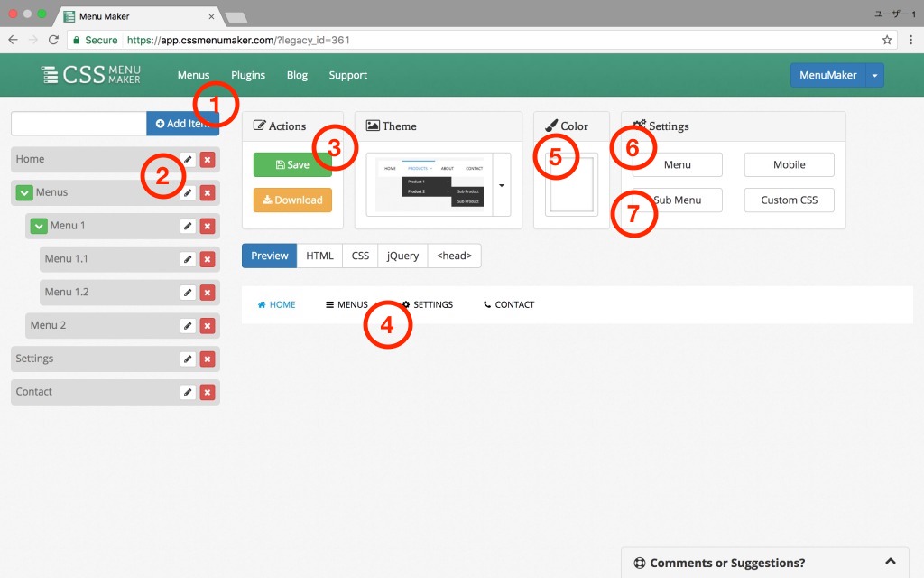
Task: Open the MenuMaker account dropdown caret
Action: coord(874,76)
